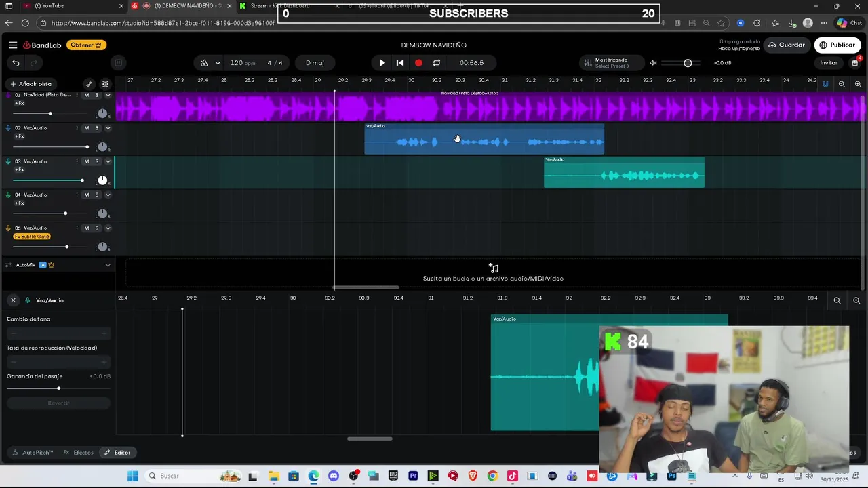Zoom in the editor panel timeline
The height and width of the screenshot is (488, 868).
(x=856, y=300)
